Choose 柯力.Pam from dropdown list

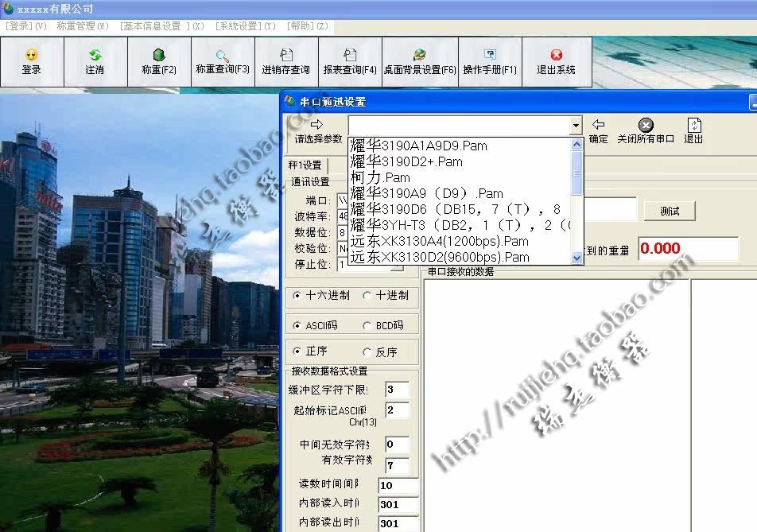(x=381, y=177)
